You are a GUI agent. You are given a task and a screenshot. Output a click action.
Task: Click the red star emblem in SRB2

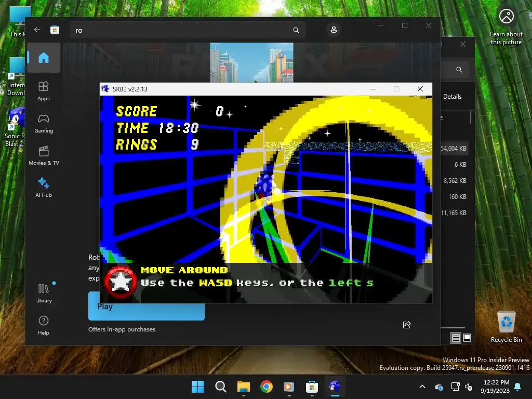tap(120, 283)
